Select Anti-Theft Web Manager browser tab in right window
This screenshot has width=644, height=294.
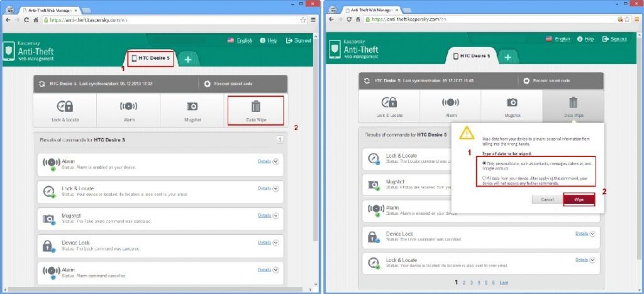click(x=371, y=9)
